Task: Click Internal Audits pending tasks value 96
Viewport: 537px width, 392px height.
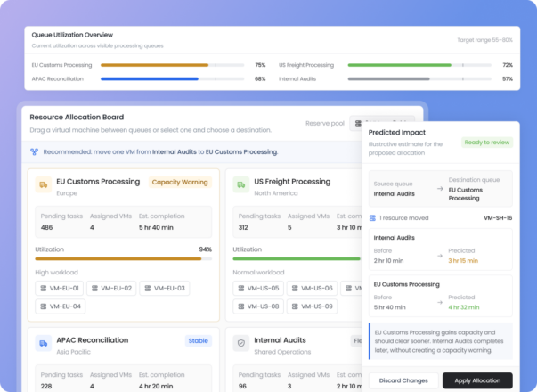Action: (x=242, y=386)
